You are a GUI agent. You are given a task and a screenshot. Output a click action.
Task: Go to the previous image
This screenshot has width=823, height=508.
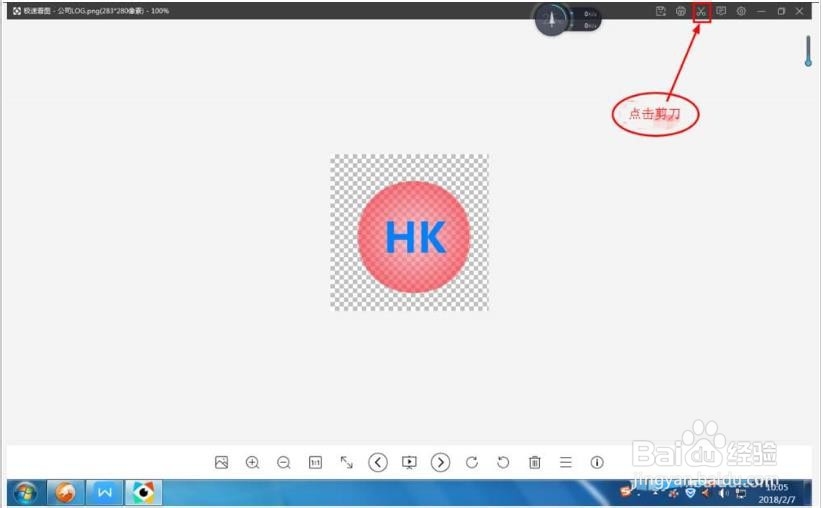pos(378,462)
